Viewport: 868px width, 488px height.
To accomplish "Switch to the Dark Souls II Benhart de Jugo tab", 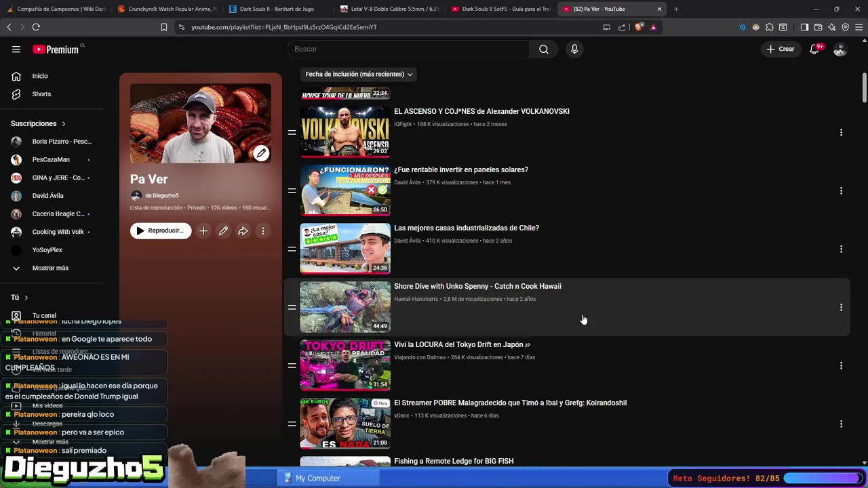I will [277, 9].
